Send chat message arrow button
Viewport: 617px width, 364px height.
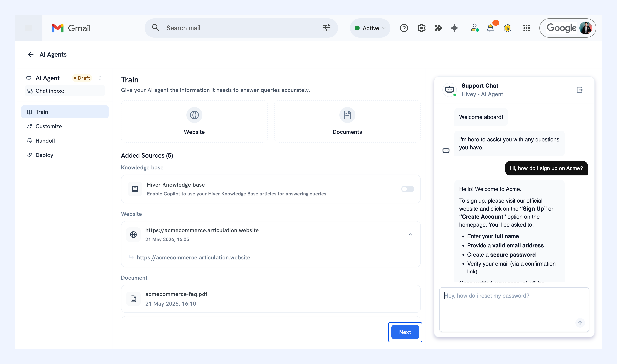(580, 323)
